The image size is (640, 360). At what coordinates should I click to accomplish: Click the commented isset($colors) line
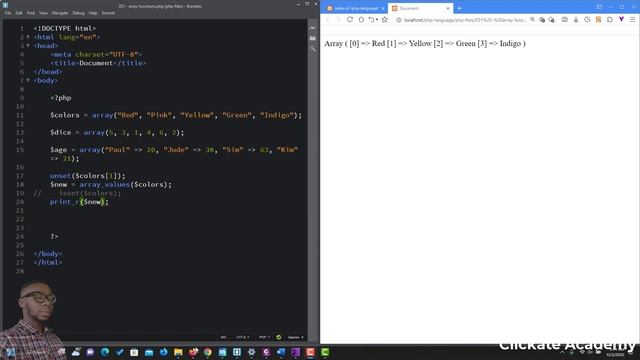click(x=78, y=193)
